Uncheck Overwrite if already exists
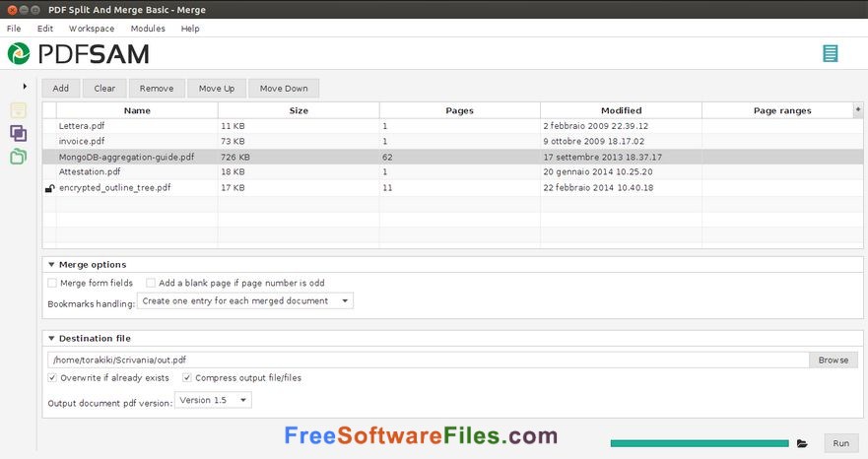Image resolution: width=868 pixels, height=459 pixels. click(52, 377)
